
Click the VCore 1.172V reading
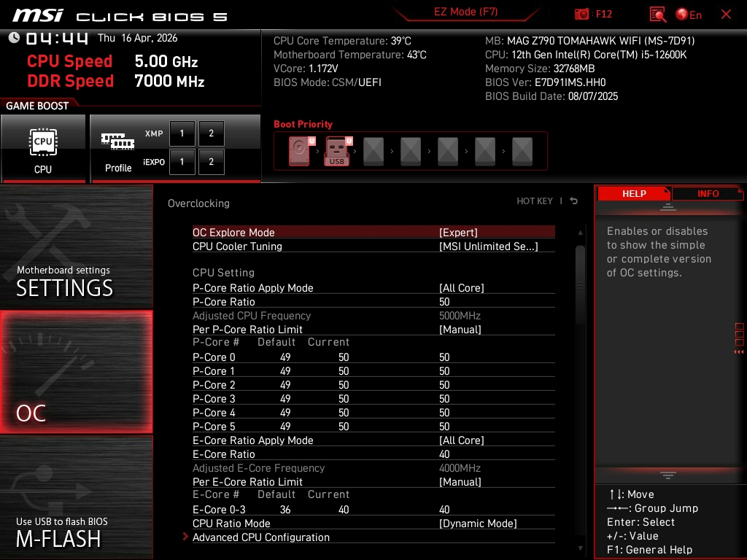click(x=306, y=69)
